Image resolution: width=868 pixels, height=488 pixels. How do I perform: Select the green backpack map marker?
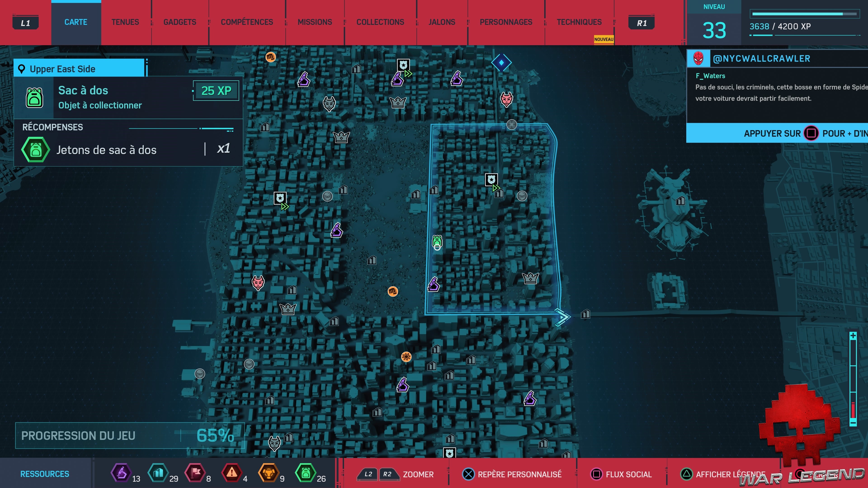click(437, 241)
